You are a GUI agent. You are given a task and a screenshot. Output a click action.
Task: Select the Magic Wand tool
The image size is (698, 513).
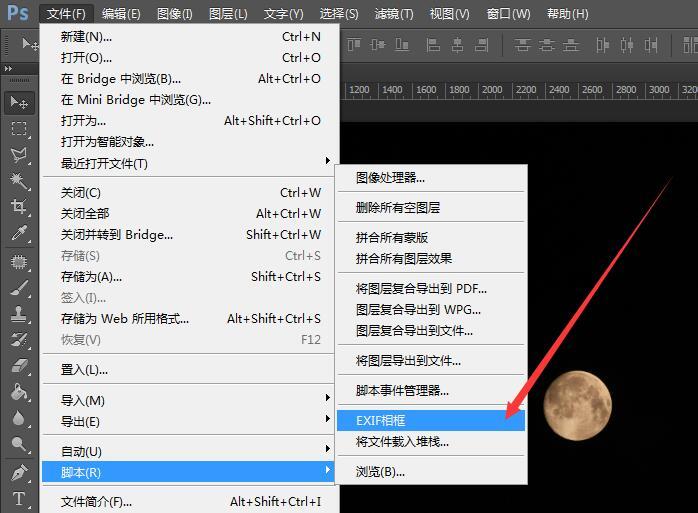19,180
